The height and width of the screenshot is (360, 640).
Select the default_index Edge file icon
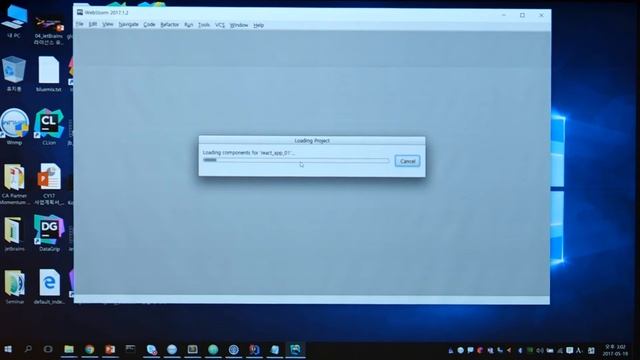point(49,287)
